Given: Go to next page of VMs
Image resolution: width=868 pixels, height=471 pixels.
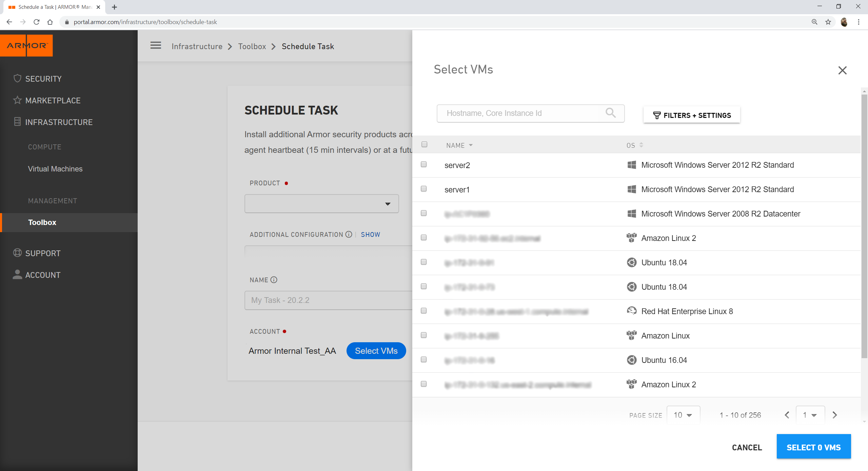Looking at the screenshot, I should click(x=835, y=415).
